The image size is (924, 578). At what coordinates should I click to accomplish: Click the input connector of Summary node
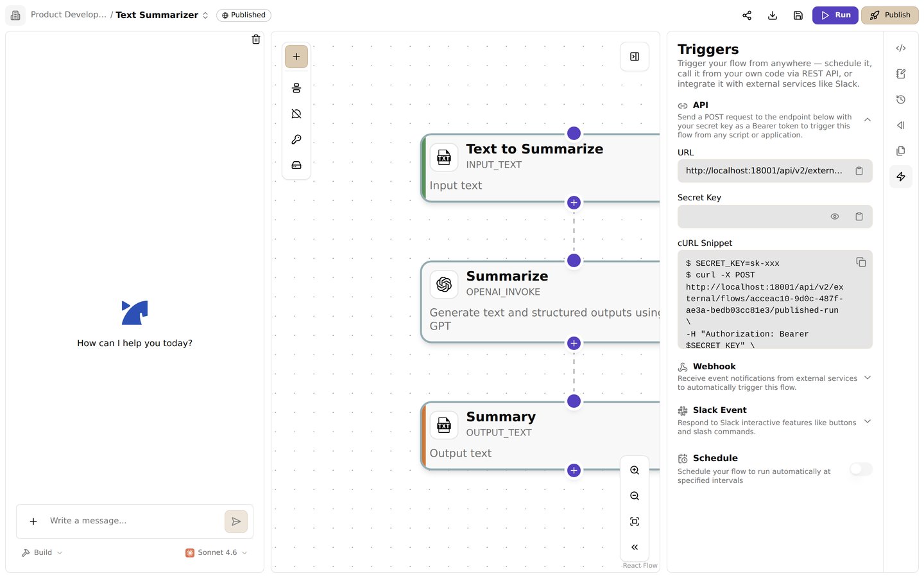pyautogui.click(x=574, y=401)
